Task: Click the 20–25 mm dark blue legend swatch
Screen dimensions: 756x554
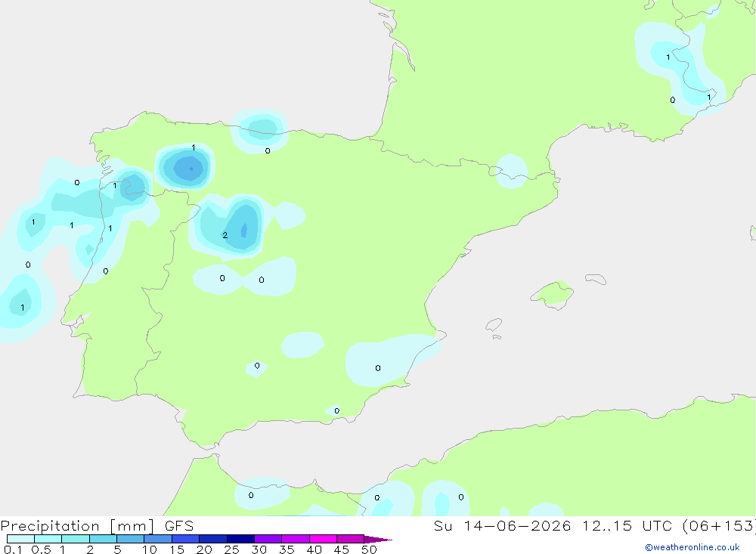Action: [x=212, y=539]
